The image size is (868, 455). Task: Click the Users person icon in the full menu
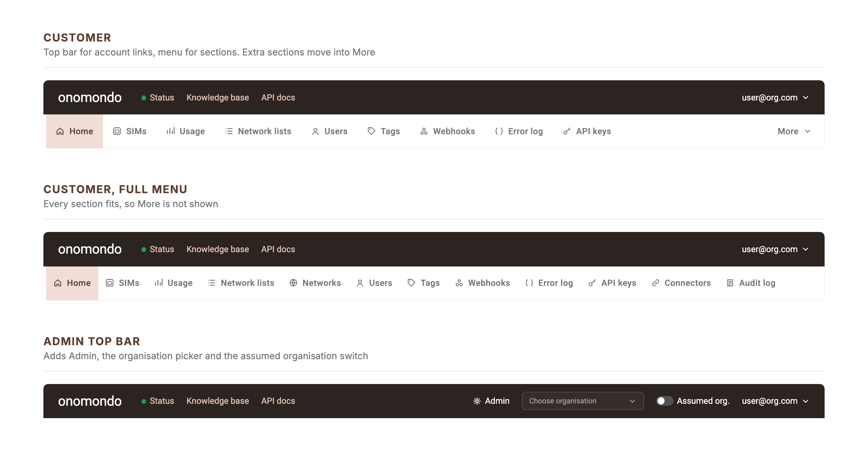[360, 283]
